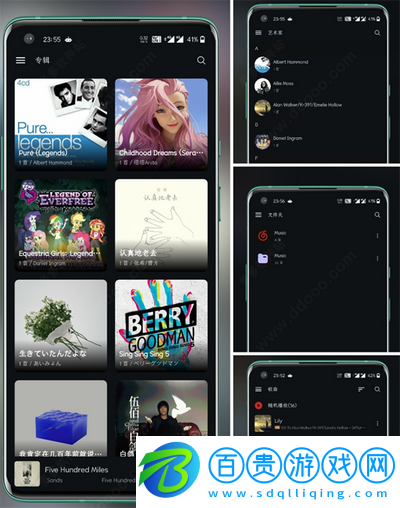Open Sing Sing Sing 5 album card
Screen dimensions: 400x508
coord(161,325)
